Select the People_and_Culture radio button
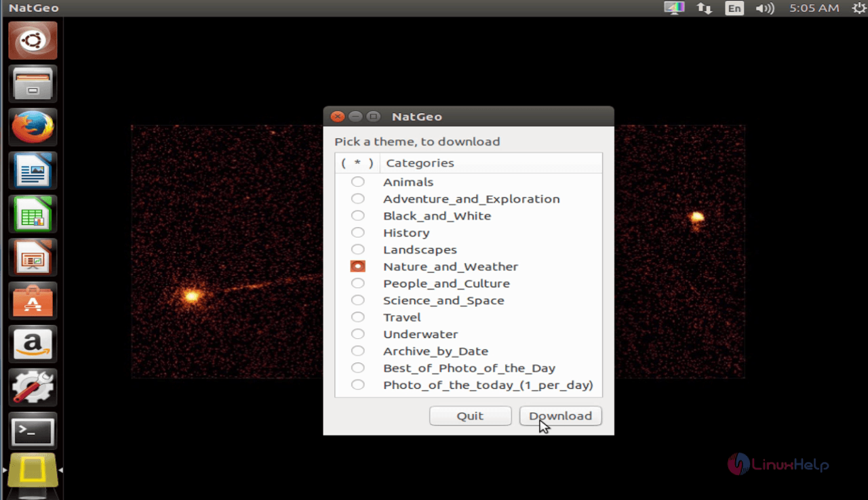This screenshot has height=500, width=868. coord(357,283)
